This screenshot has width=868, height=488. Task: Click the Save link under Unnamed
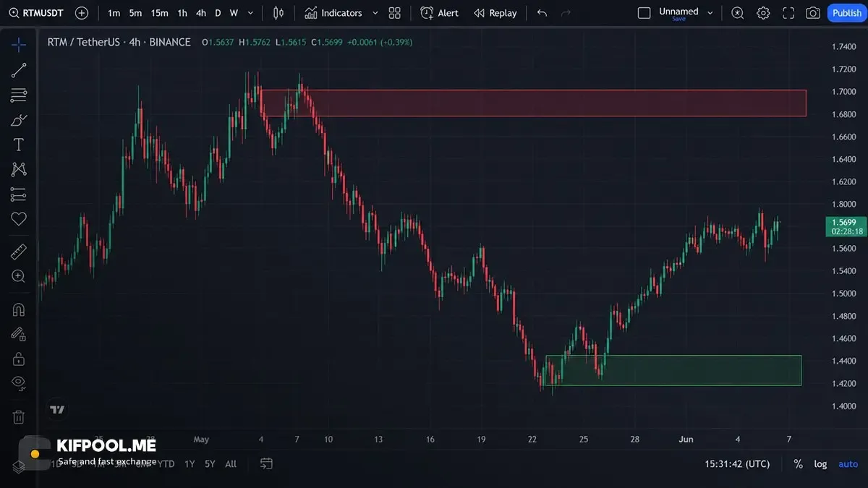[678, 20]
